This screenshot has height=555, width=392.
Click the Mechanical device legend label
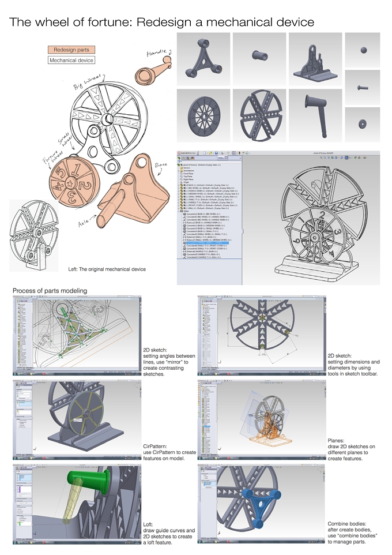71,61
